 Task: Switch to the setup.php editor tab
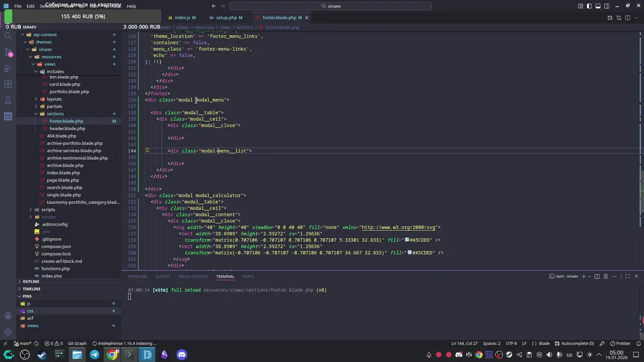pos(225,18)
